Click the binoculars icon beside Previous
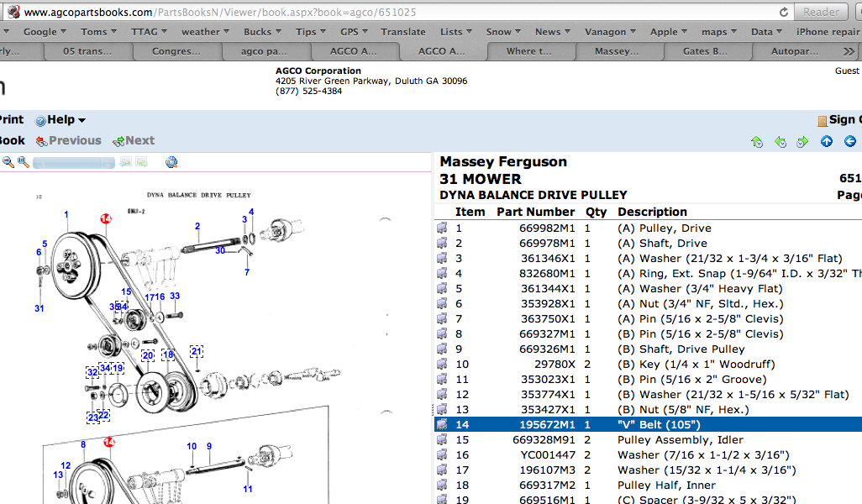Viewport: 862px width, 504px height. pos(42,142)
